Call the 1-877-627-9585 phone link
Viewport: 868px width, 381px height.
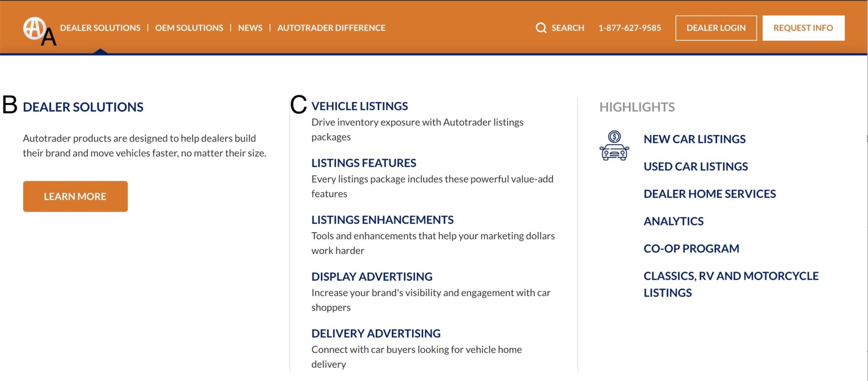point(630,28)
